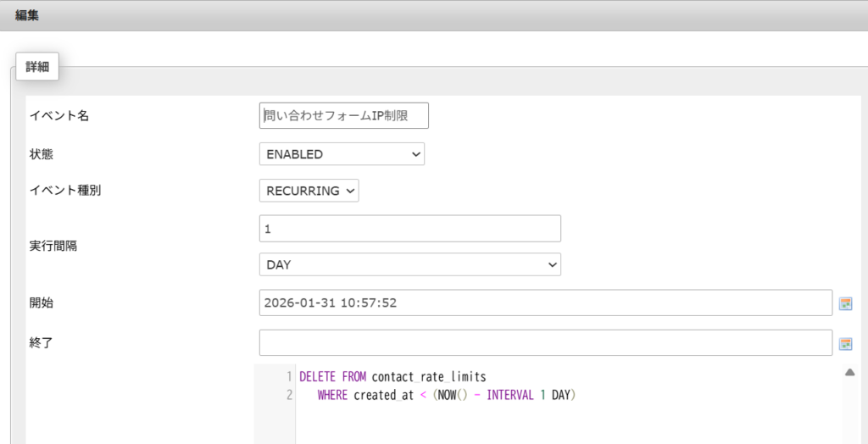
Task: Open the calendar picker for 終了 field
Action: pos(845,343)
